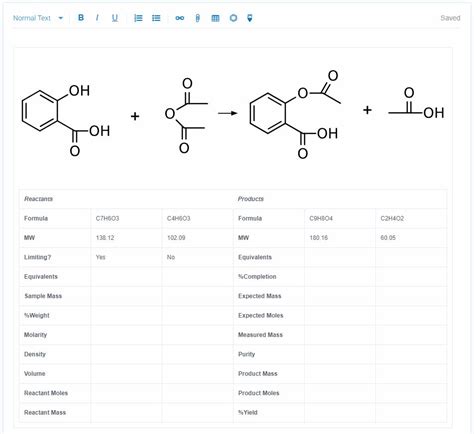This screenshot has width=474, height=434.
Task: Click Limiting value No
Action: tap(171, 257)
